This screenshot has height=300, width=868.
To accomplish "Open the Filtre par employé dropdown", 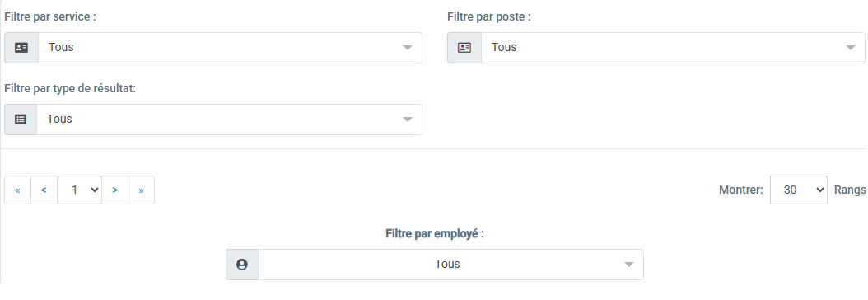I will [x=450, y=265].
